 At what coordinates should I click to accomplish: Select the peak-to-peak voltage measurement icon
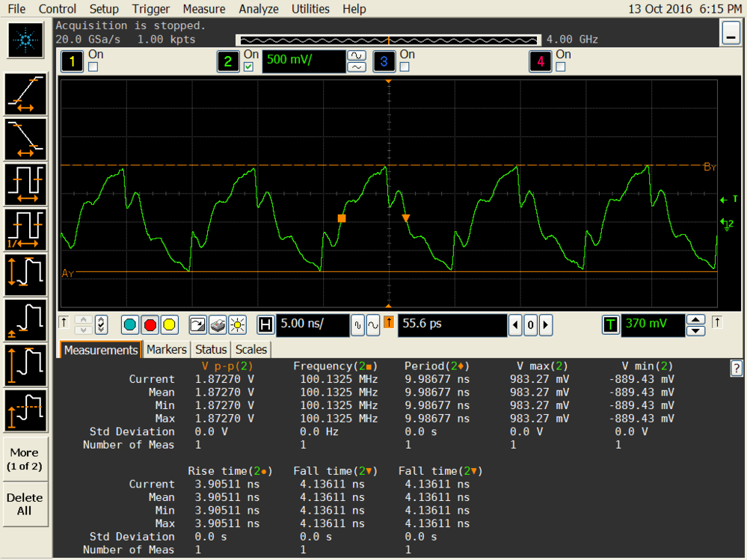tap(25, 274)
